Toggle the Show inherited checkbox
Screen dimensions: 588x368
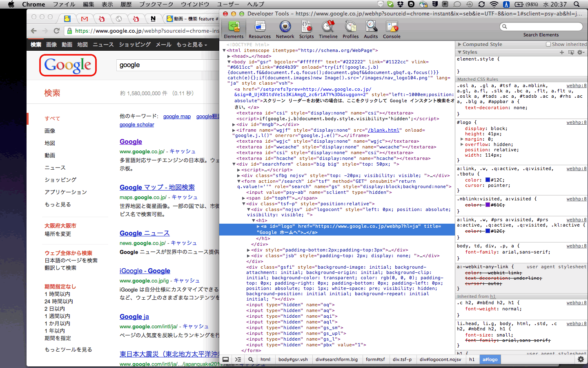click(548, 44)
